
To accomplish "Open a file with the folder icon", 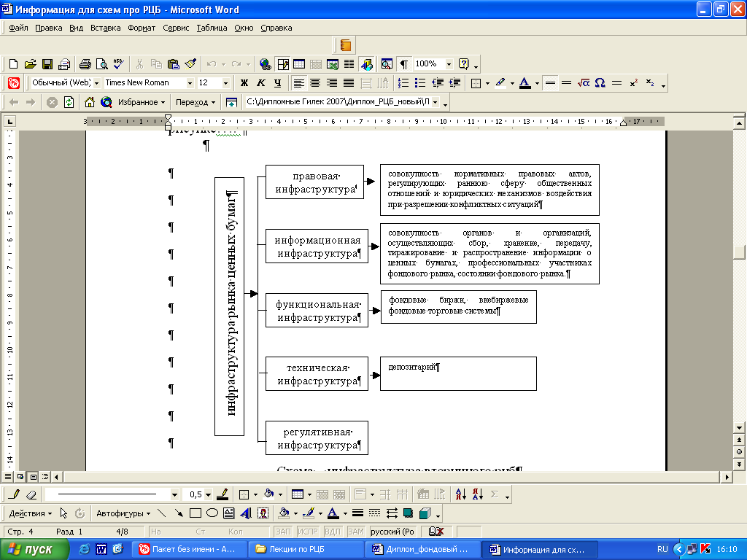I will [30, 64].
